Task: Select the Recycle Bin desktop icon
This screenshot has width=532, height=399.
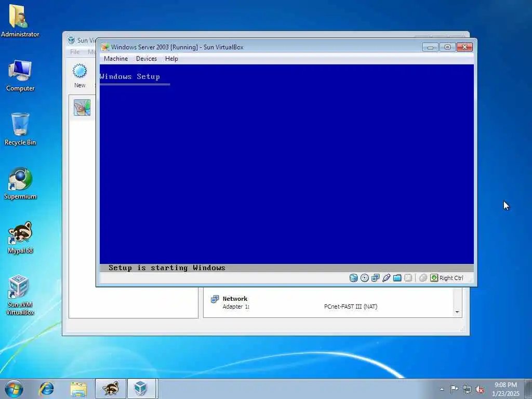Action: 20,129
